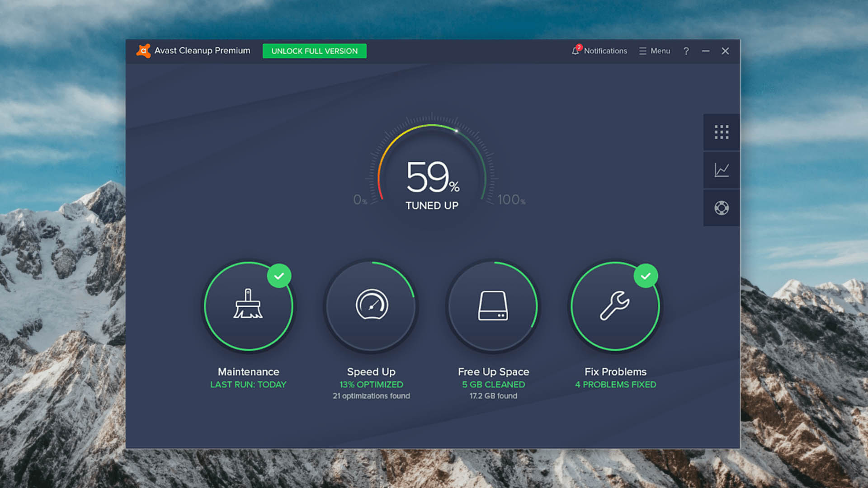Click the 4 PROBLEMS FIXED text
Image resolution: width=868 pixels, height=488 pixels.
615,385
